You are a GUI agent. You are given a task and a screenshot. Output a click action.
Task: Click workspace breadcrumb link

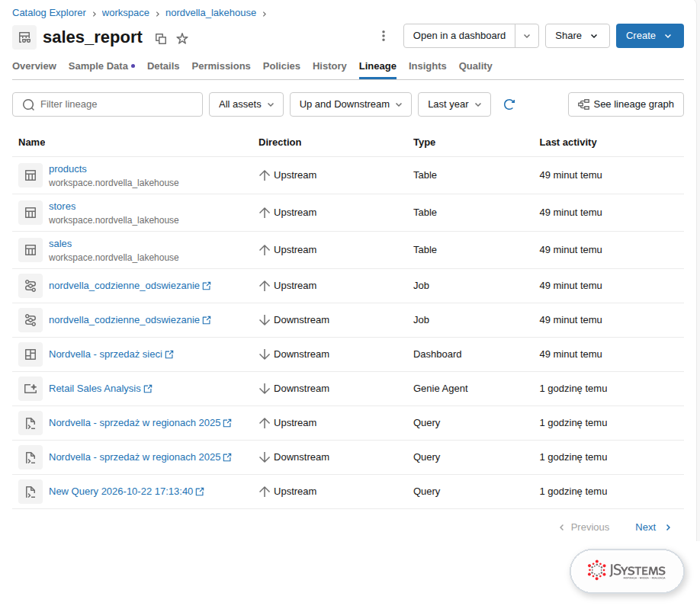pos(126,13)
